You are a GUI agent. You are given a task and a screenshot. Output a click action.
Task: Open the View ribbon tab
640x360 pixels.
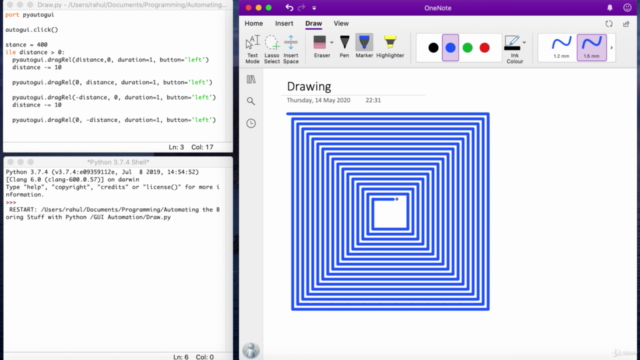341,24
